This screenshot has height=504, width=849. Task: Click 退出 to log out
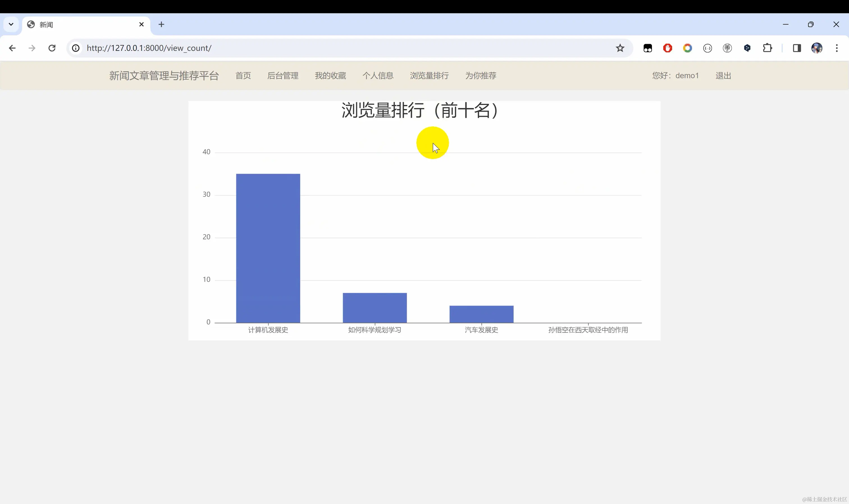coord(723,76)
